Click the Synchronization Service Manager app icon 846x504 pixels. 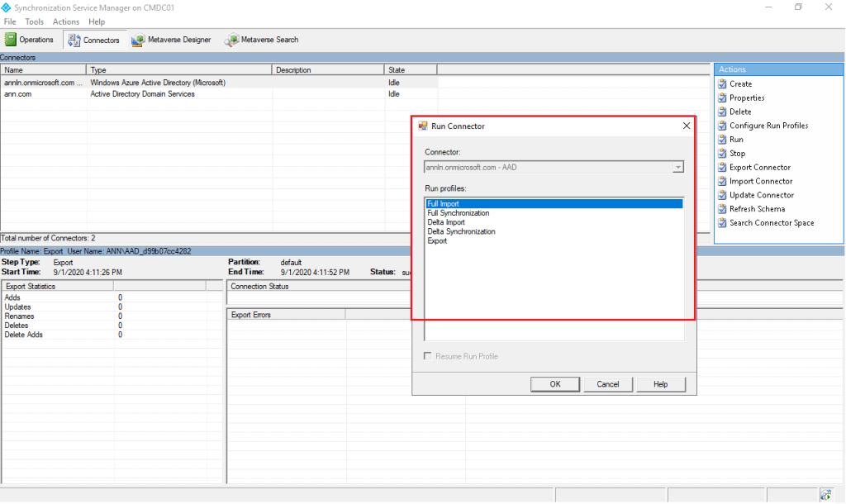coord(6,7)
